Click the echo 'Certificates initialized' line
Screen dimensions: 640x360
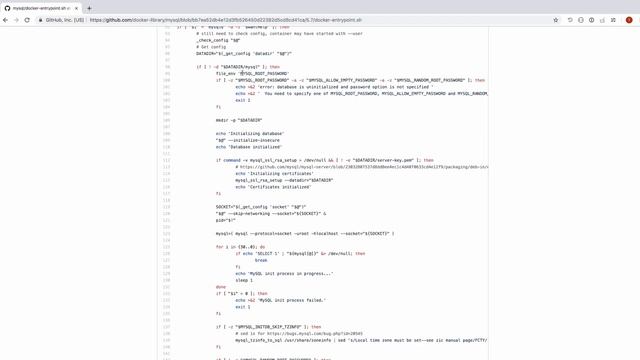[273, 187]
